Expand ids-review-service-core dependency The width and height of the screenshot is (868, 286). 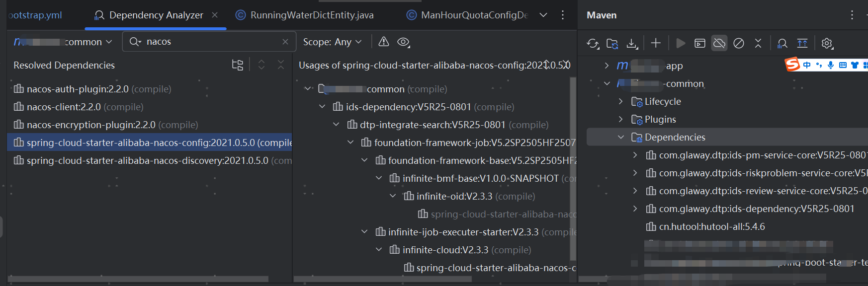click(635, 191)
